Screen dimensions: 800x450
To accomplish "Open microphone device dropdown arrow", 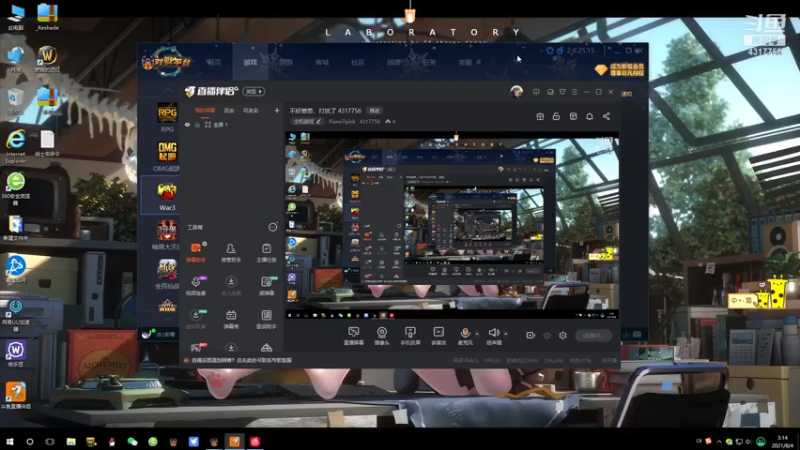I will point(477,334).
